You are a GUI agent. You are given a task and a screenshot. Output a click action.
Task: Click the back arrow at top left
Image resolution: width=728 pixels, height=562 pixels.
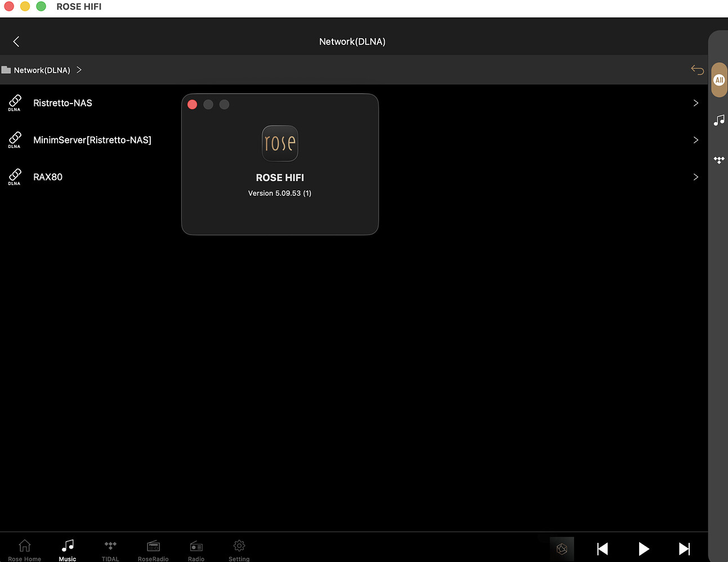pos(16,41)
